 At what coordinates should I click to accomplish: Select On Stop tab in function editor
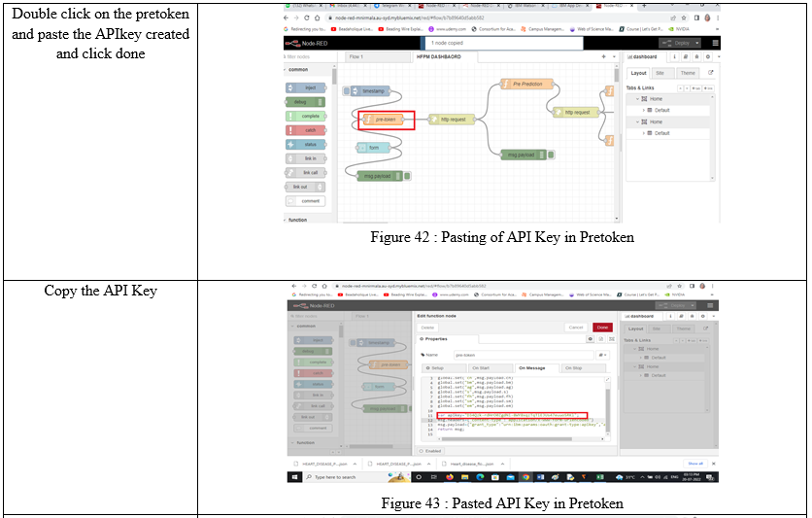[584, 368]
